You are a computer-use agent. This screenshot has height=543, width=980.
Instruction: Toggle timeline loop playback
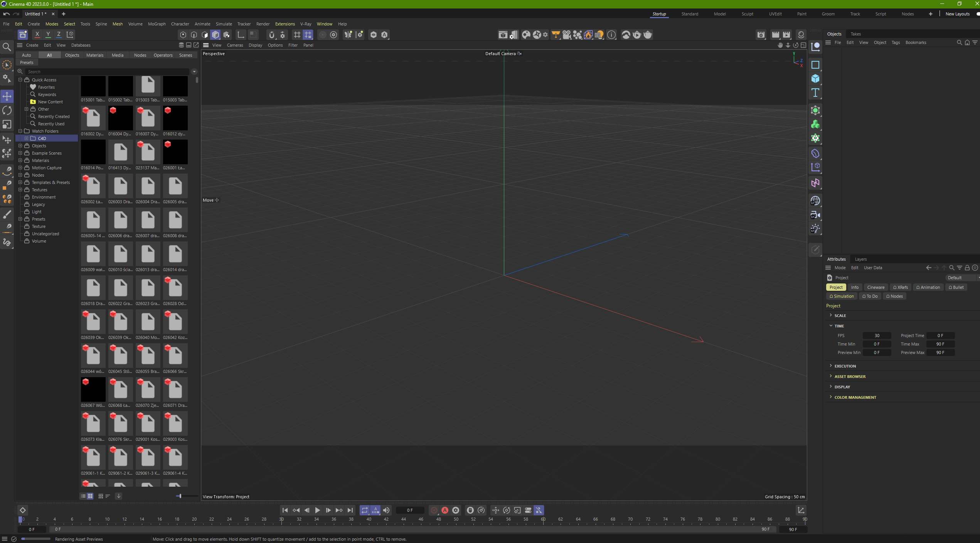click(x=364, y=510)
